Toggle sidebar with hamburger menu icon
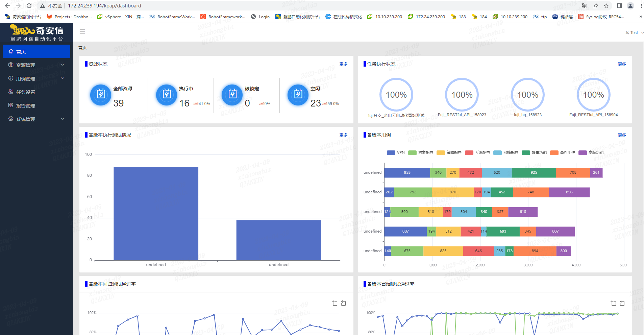Viewport: 644px width, 335px height. (x=82, y=32)
